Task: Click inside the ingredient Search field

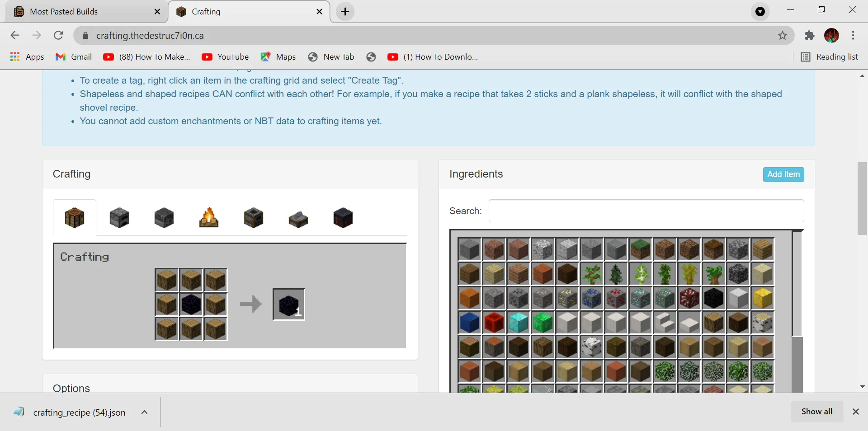Action: coord(646,211)
